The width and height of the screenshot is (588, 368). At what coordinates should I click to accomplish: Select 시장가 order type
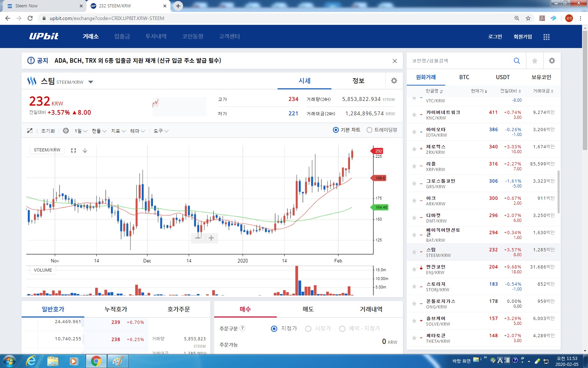click(x=308, y=329)
